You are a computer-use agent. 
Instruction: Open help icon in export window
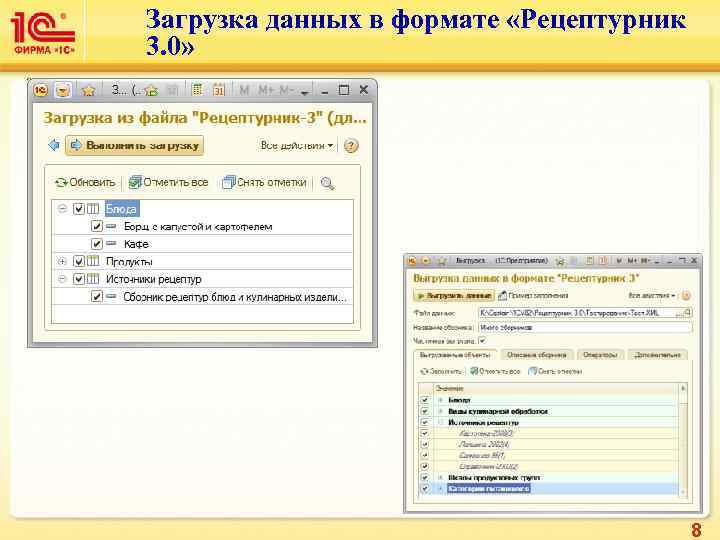point(686,296)
